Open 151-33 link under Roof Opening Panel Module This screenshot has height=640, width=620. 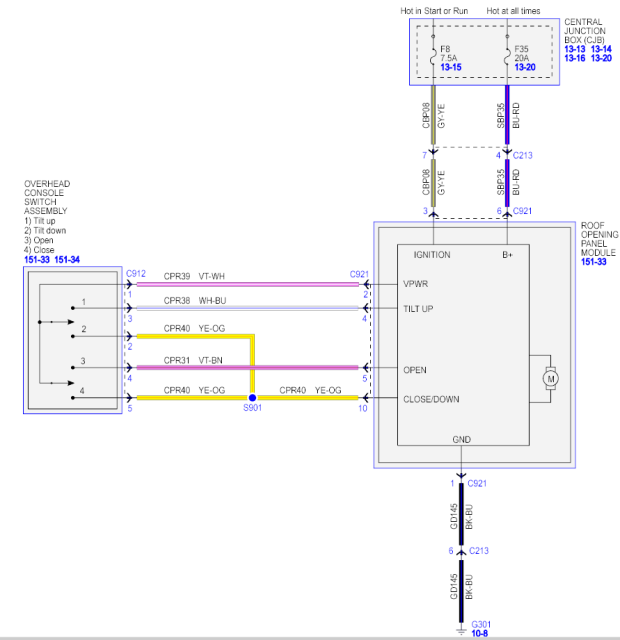(x=595, y=263)
